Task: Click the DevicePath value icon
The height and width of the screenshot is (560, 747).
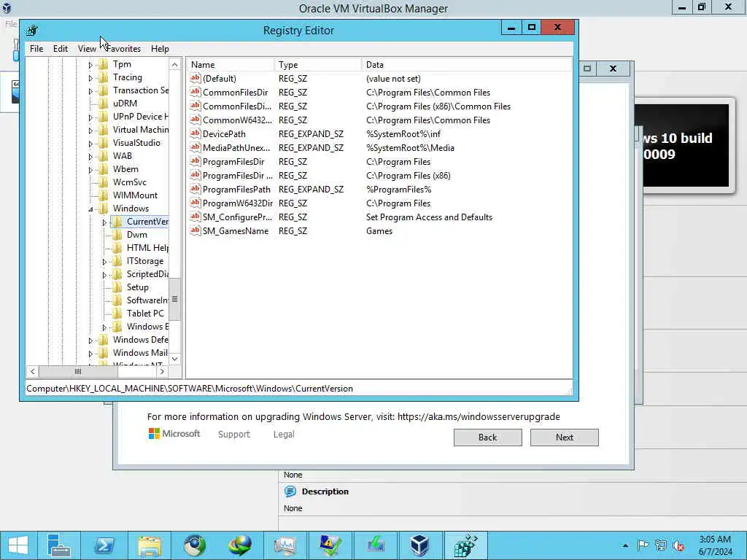Action: click(x=195, y=133)
